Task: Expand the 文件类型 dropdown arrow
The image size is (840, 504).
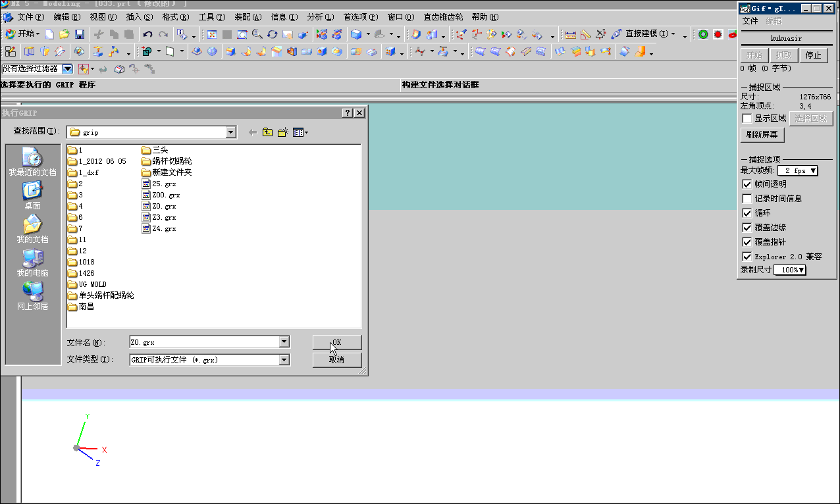Action: point(284,360)
